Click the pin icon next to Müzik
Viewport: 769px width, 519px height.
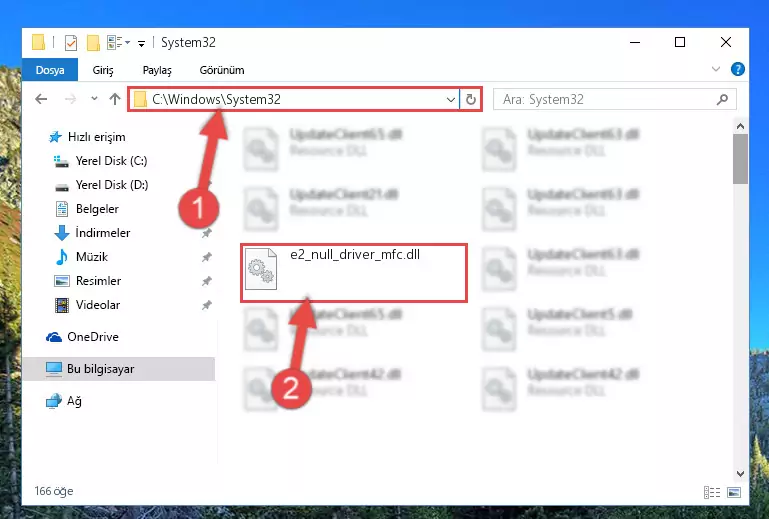(207, 257)
